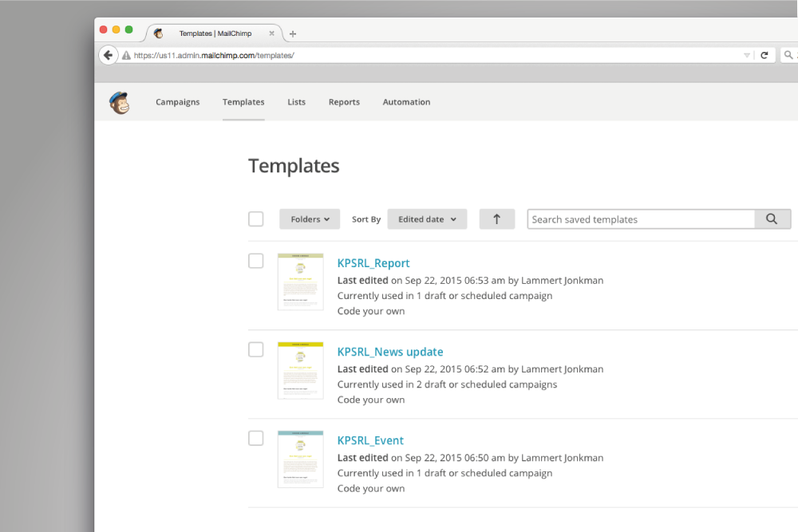Reverse sort order with the up arrow button

[496, 219]
